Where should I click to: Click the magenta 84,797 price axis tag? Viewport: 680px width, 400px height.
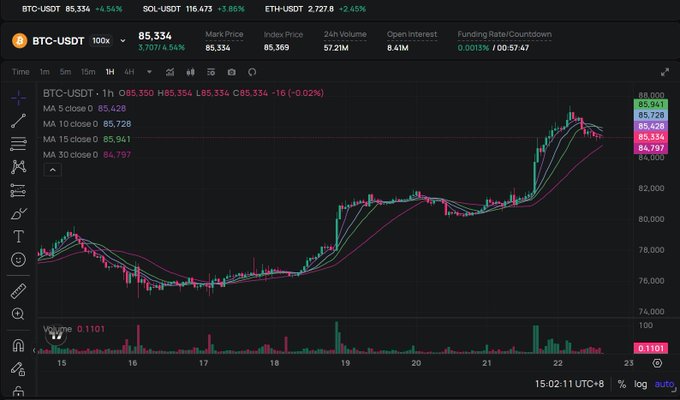(x=651, y=148)
